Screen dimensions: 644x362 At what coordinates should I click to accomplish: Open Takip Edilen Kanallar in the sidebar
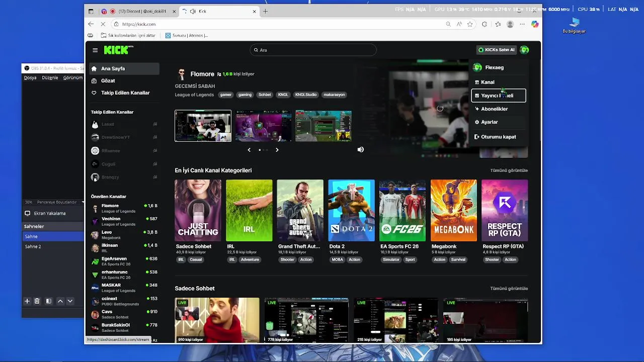tap(124, 93)
